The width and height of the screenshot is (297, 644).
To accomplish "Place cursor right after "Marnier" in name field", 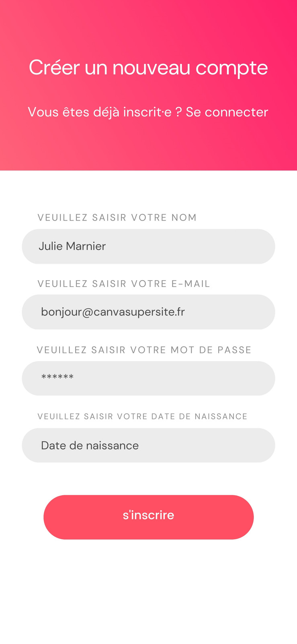I will [107, 246].
